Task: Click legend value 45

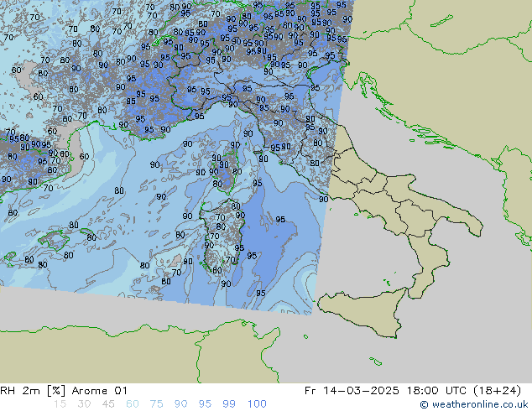Action: click(108, 404)
